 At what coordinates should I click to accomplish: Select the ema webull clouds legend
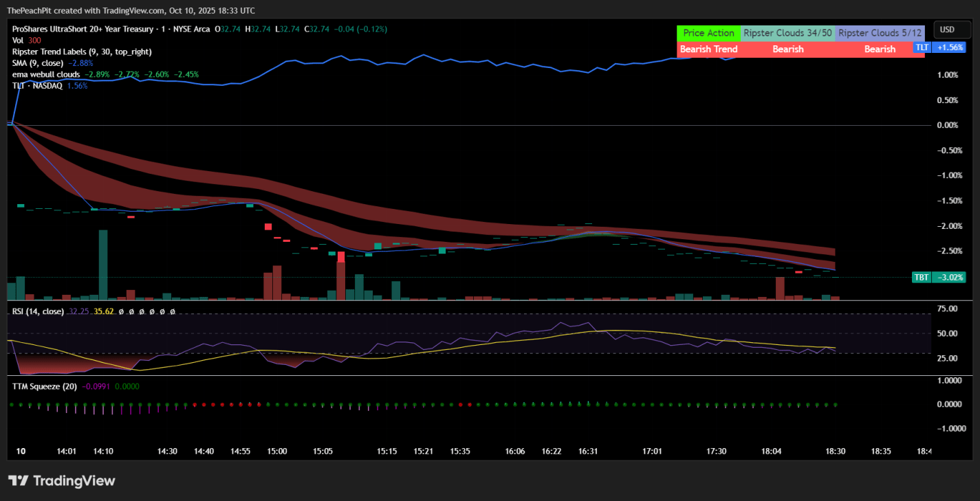click(46, 74)
